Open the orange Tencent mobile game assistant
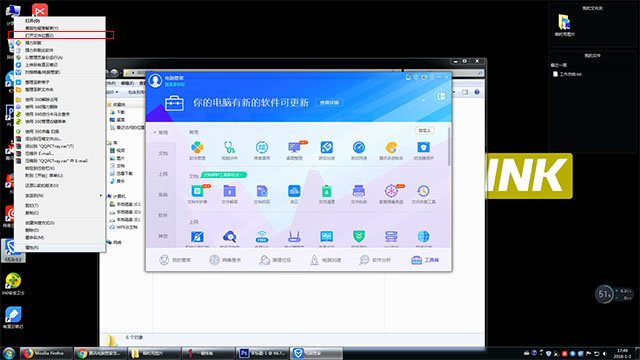This screenshot has width=640, height=360. point(391,147)
